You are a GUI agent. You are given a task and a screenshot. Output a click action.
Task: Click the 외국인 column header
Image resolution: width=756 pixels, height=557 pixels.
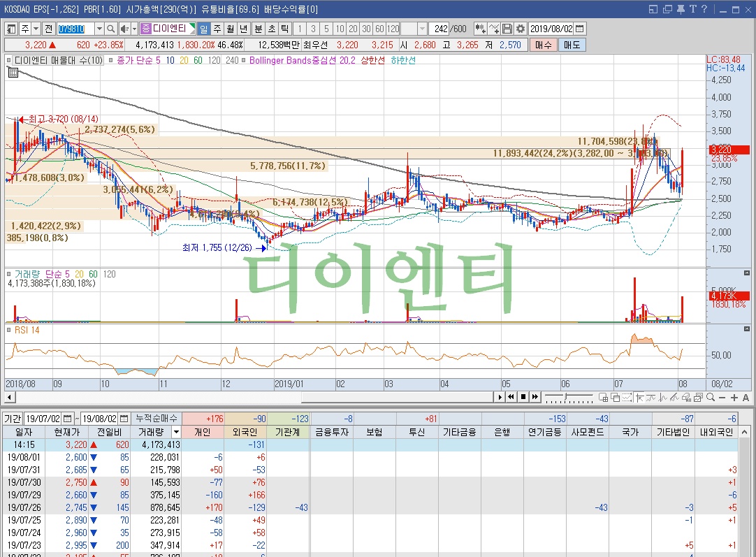point(245,432)
